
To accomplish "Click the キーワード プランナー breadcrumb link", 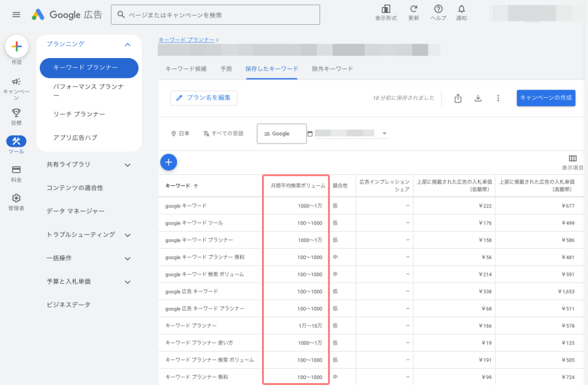I will (x=186, y=40).
